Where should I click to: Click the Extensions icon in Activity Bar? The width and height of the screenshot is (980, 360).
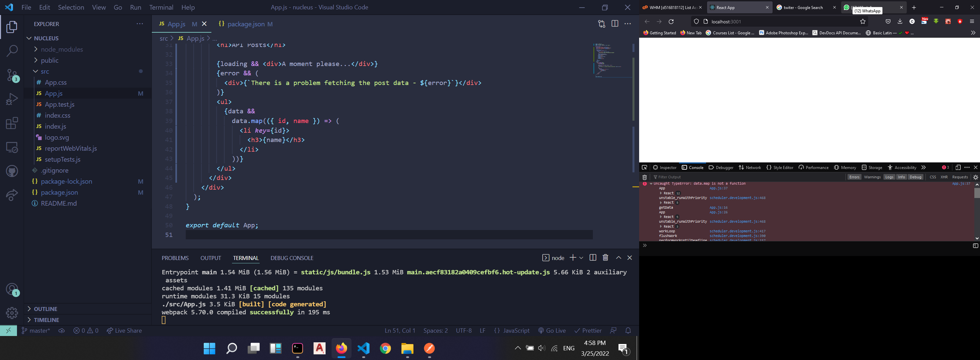(12, 123)
